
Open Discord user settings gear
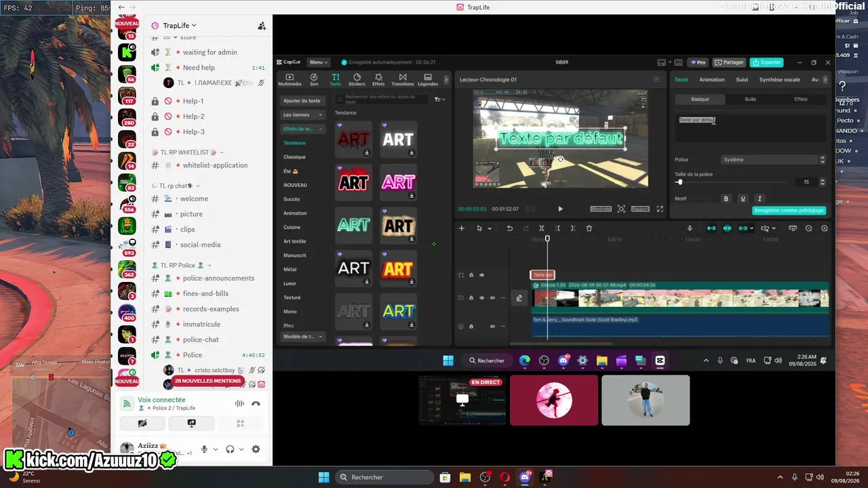tap(256, 449)
